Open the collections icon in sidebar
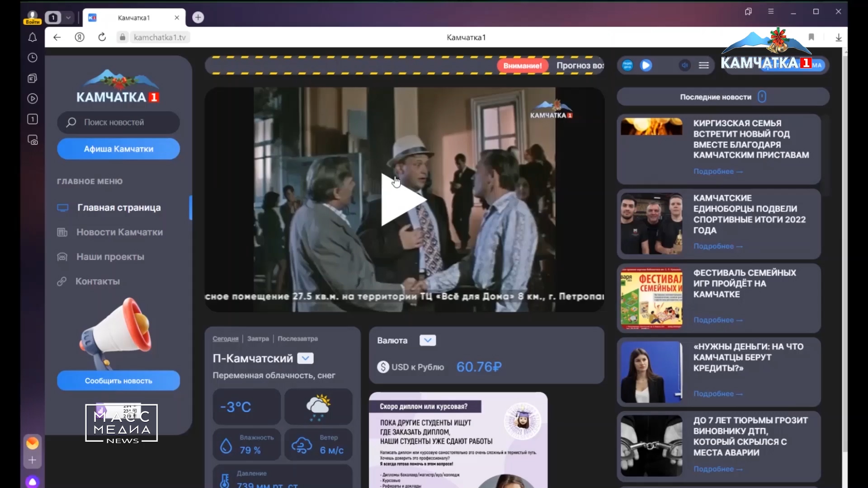Image resolution: width=868 pixels, height=488 pixels. click(33, 78)
